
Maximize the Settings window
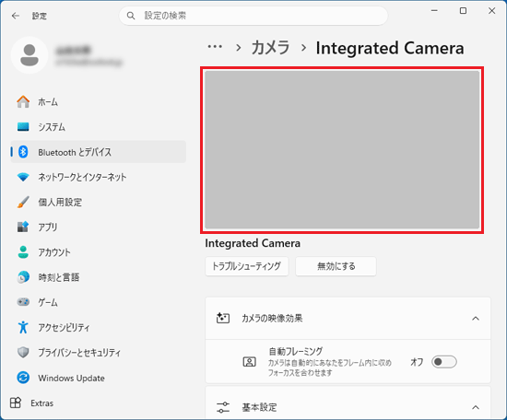click(463, 11)
